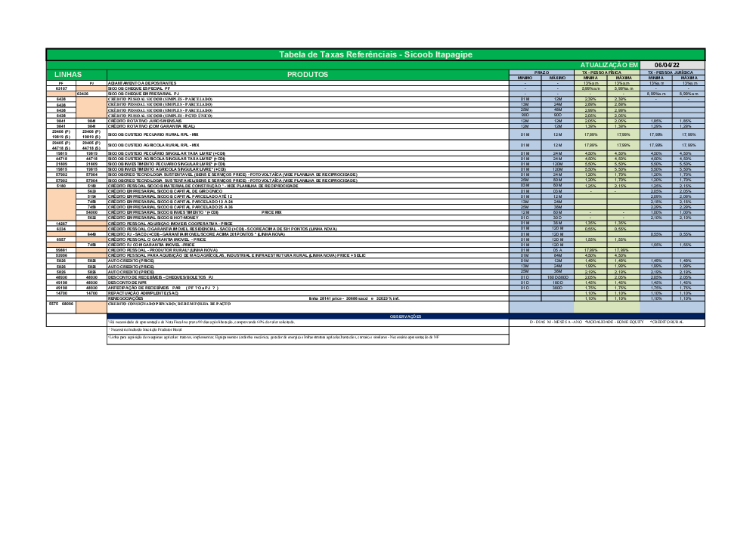The image size is (756, 534).
Task: Click the PRODUTOS column header
Action: click(x=308, y=75)
